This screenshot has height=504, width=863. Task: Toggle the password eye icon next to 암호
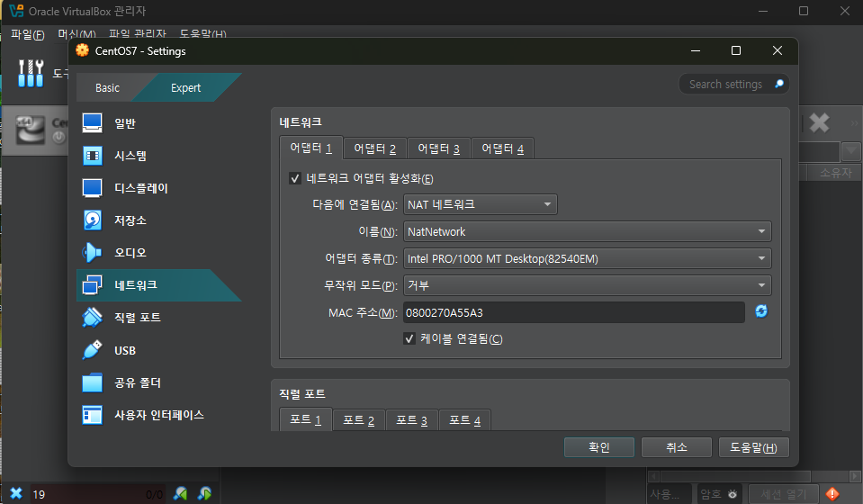[732, 494]
